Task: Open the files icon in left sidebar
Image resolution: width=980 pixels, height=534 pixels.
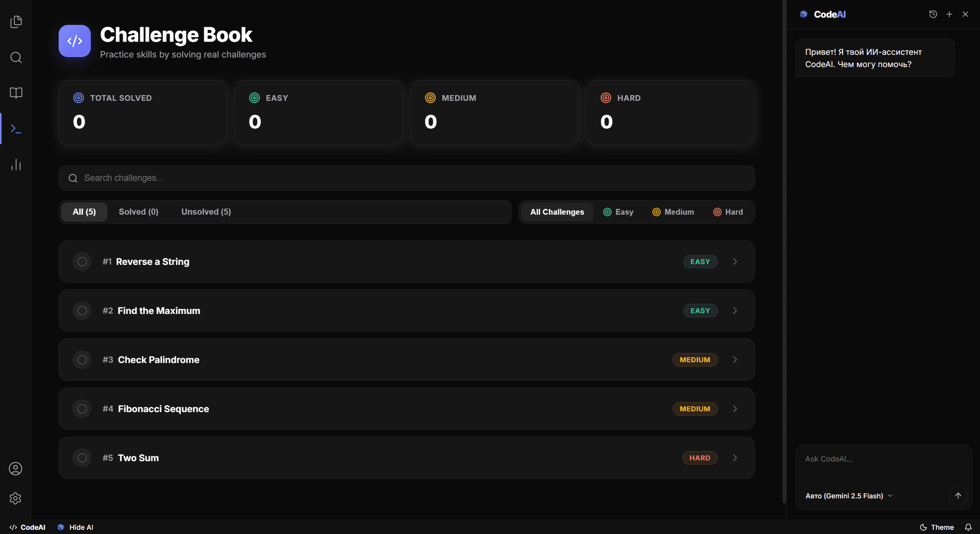Action: click(x=16, y=21)
